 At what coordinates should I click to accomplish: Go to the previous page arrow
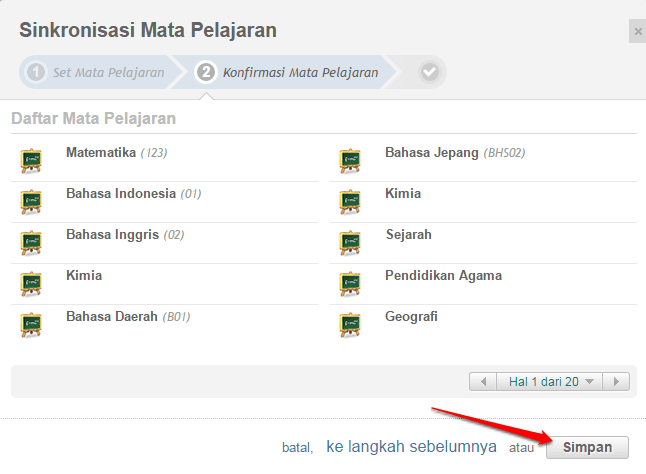[x=483, y=382]
